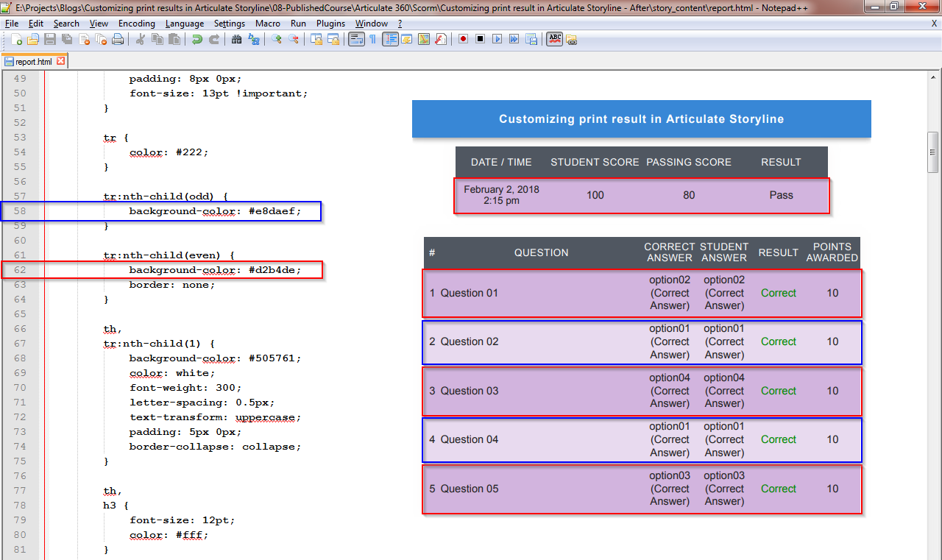Zoom out with the magnifier minus icon

click(x=294, y=39)
